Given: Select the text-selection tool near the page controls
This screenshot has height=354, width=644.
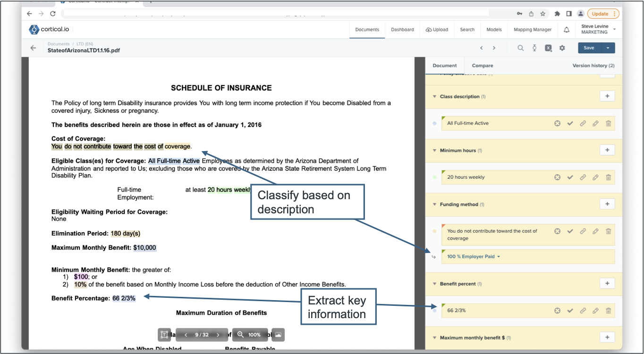Looking at the screenshot, I should 165,335.
